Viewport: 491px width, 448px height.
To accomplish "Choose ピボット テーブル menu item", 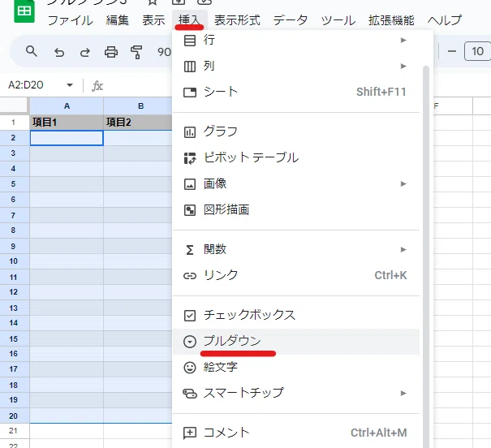I will coord(296,157).
